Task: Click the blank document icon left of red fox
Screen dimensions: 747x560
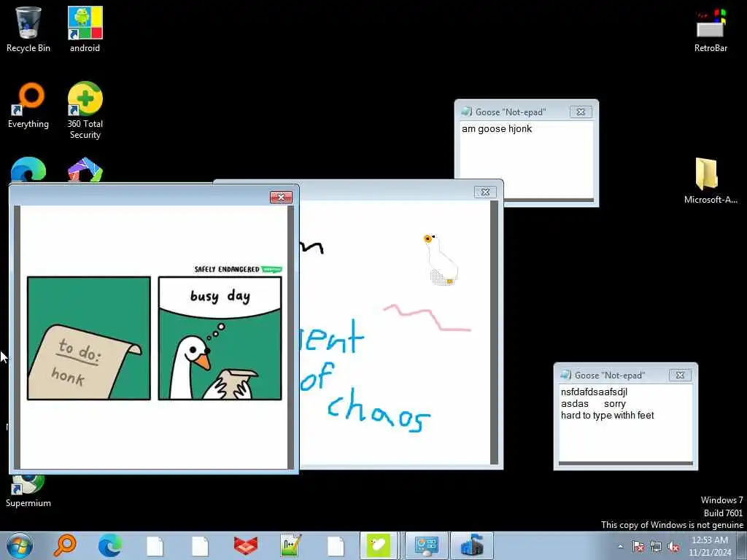Action: [x=200, y=546]
